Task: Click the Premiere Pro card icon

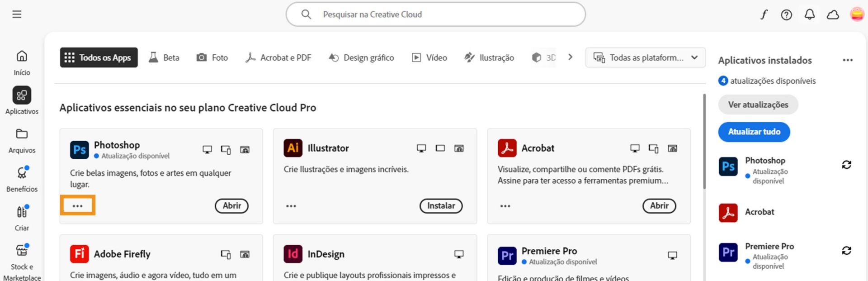Action: click(507, 256)
